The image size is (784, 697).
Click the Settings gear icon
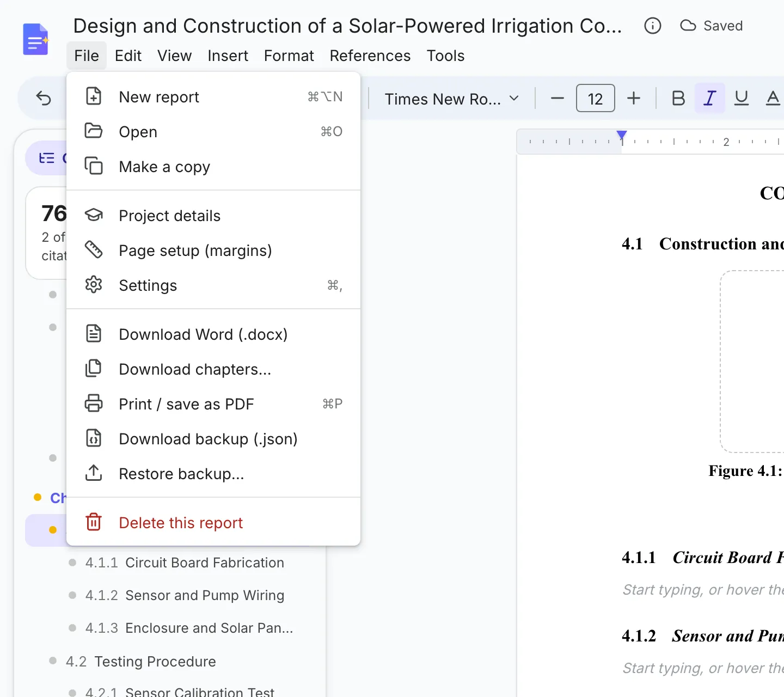pos(94,285)
